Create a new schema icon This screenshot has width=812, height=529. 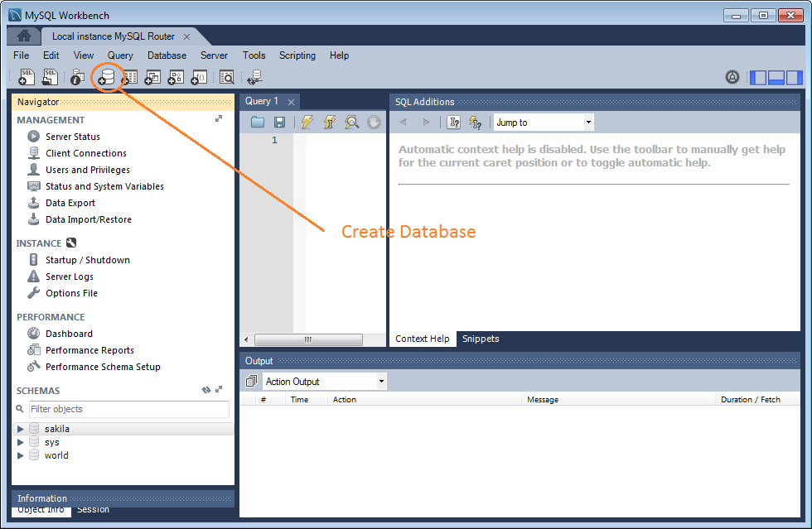106,77
